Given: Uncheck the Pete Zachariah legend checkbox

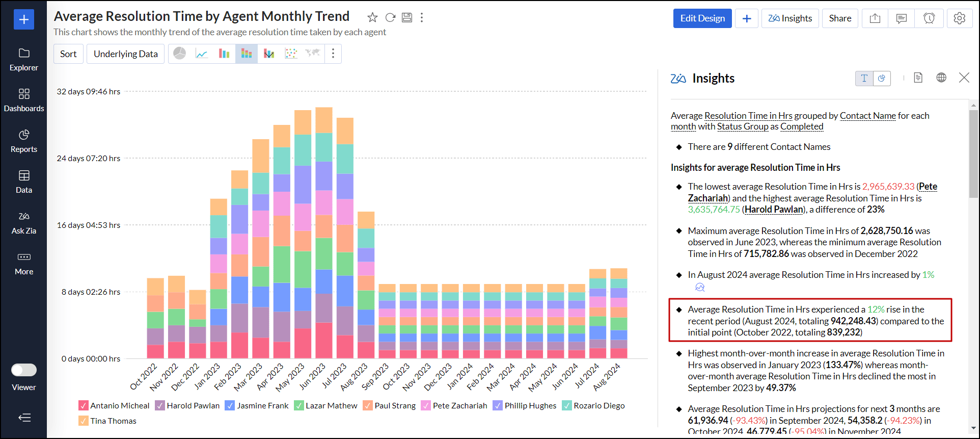Looking at the screenshot, I should [426, 406].
